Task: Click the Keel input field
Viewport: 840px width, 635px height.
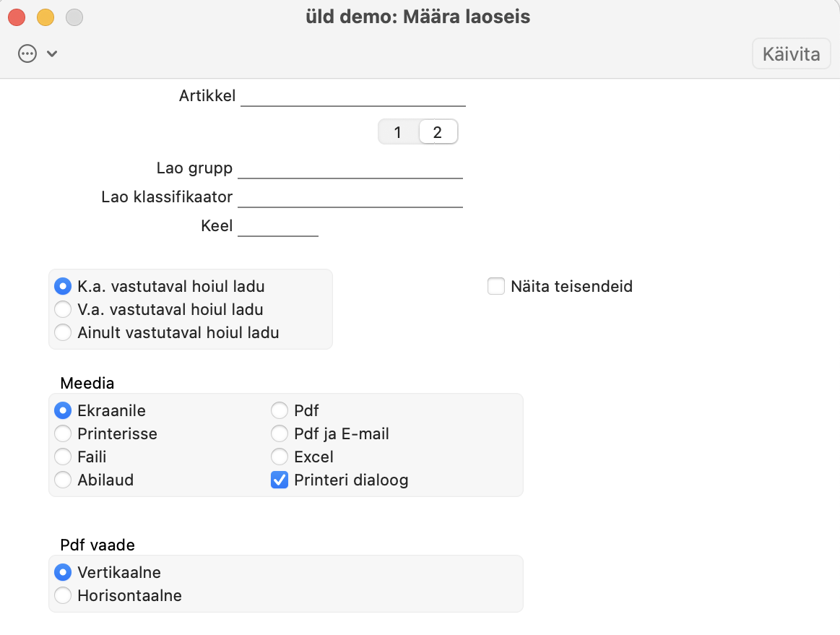Action: 277,226
